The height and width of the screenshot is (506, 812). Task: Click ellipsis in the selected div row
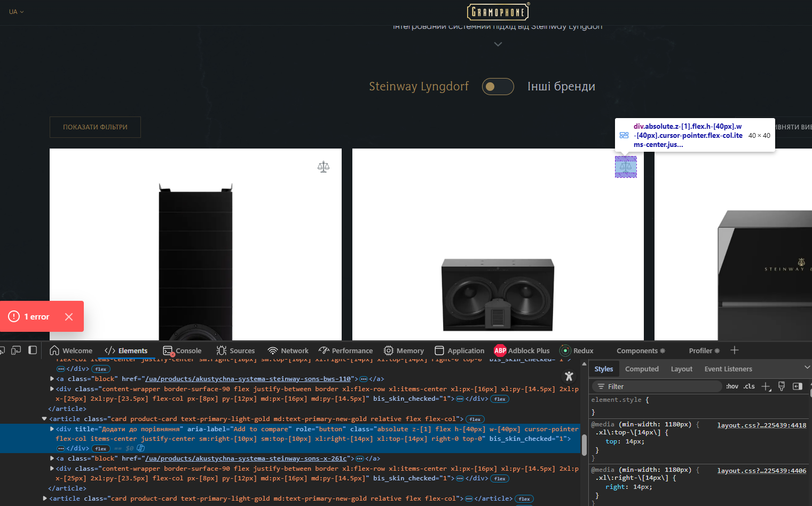tap(61, 448)
